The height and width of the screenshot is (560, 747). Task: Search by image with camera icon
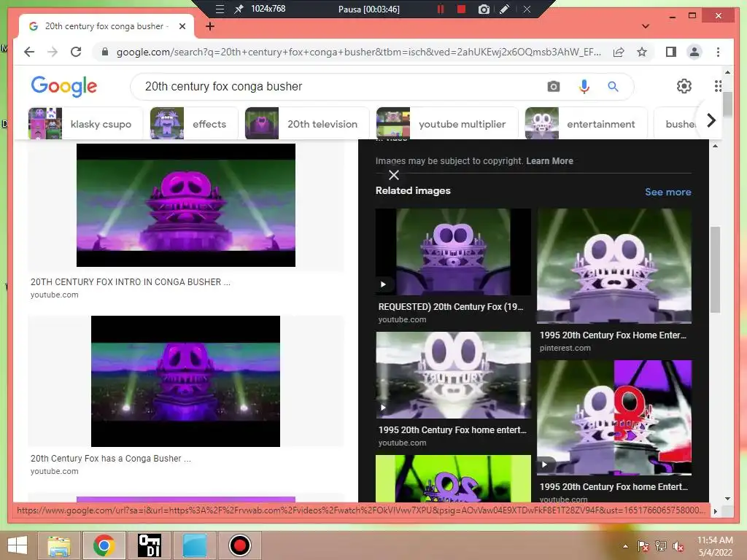tap(553, 86)
